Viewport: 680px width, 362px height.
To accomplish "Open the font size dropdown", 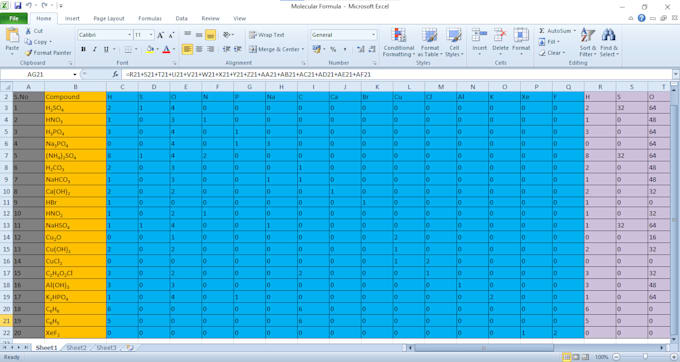I will click(151, 35).
